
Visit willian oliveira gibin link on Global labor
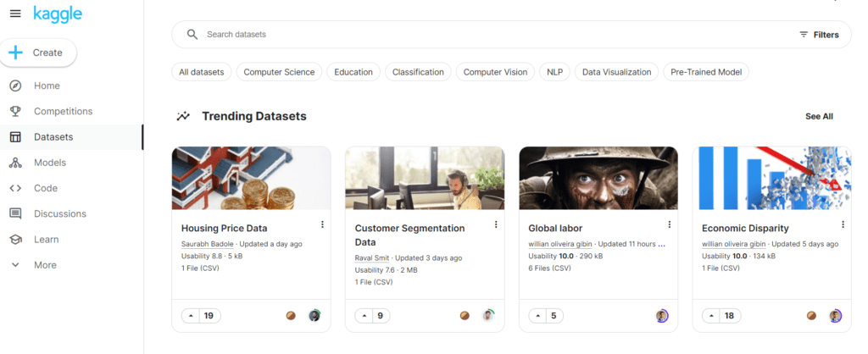[x=559, y=244]
